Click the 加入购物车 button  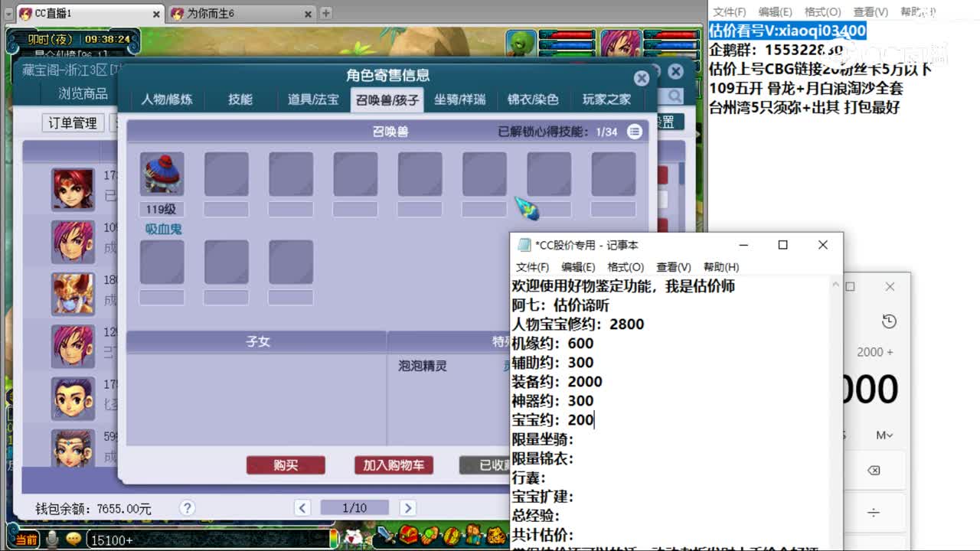pyautogui.click(x=394, y=465)
